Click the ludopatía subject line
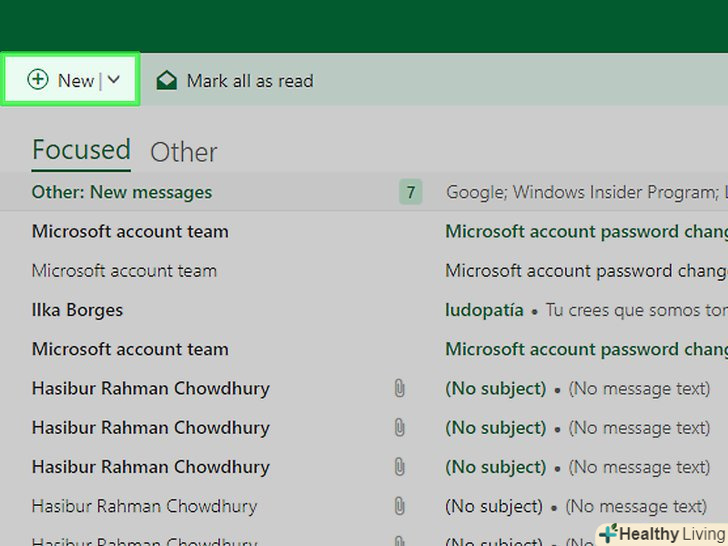The width and height of the screenshot is (728, 546). 484,310
